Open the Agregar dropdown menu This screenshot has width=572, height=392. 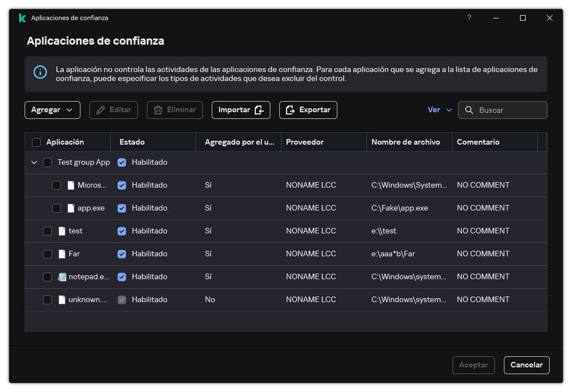click(52, 109)
